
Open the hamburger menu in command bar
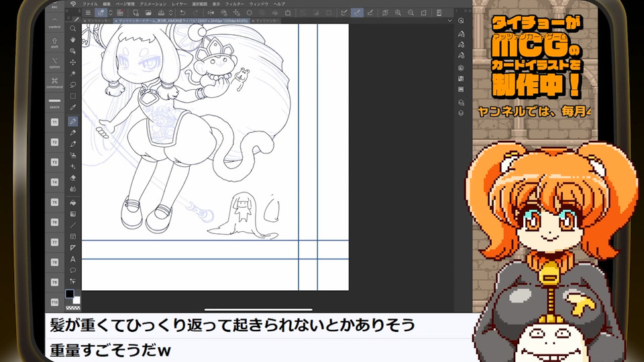[x=88, y=13]
